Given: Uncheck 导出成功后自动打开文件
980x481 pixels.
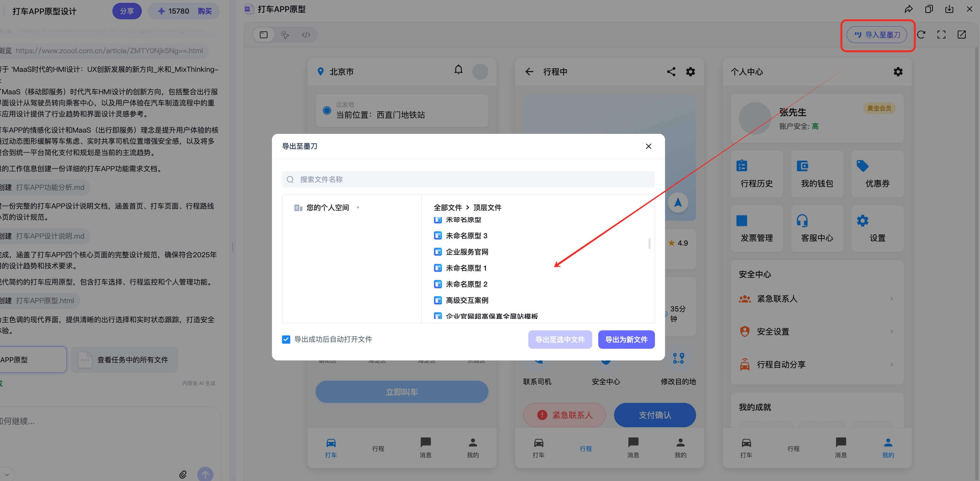Looking at the screenshot, I should pos(286,339).
